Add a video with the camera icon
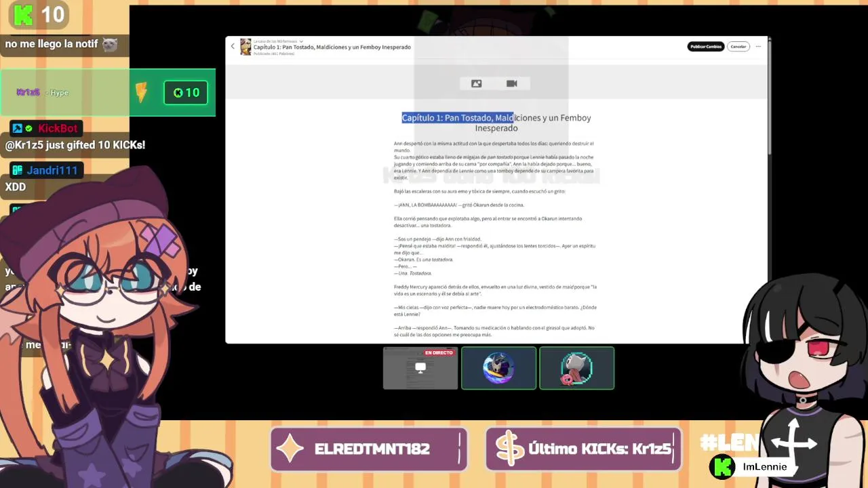This screenshot has width=868, height=488. 512,83
